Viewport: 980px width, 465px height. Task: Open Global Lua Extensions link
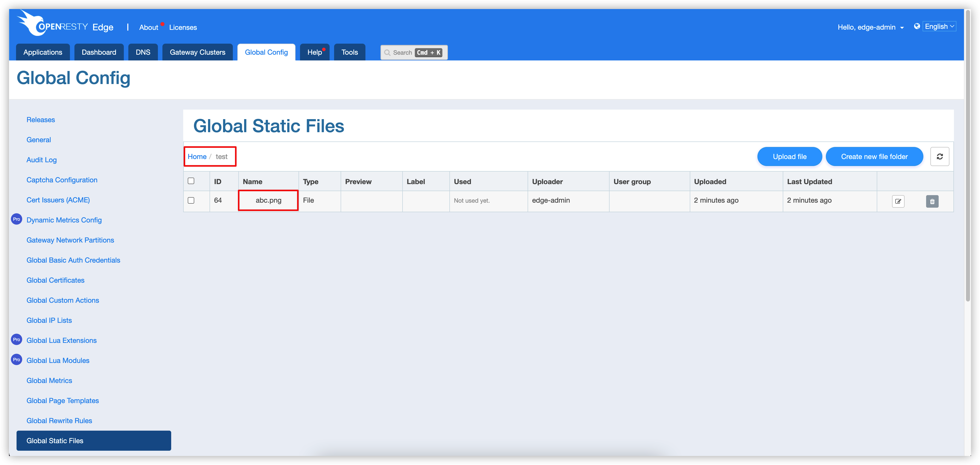pos(62,340)
